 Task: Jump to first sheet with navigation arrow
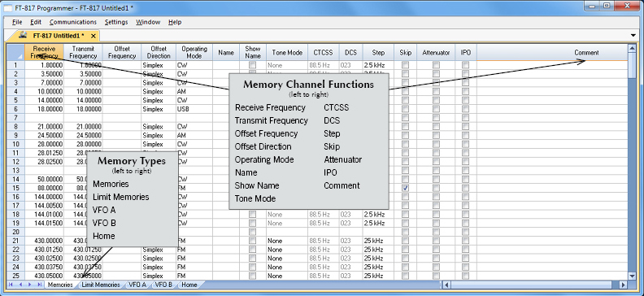pyautogui.click(x=11, y=285)
